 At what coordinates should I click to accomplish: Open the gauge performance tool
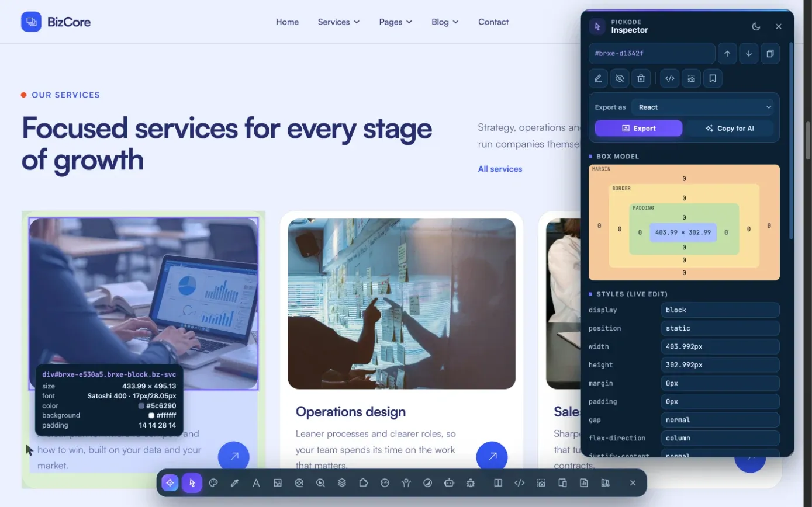click(x=385, y=483)
